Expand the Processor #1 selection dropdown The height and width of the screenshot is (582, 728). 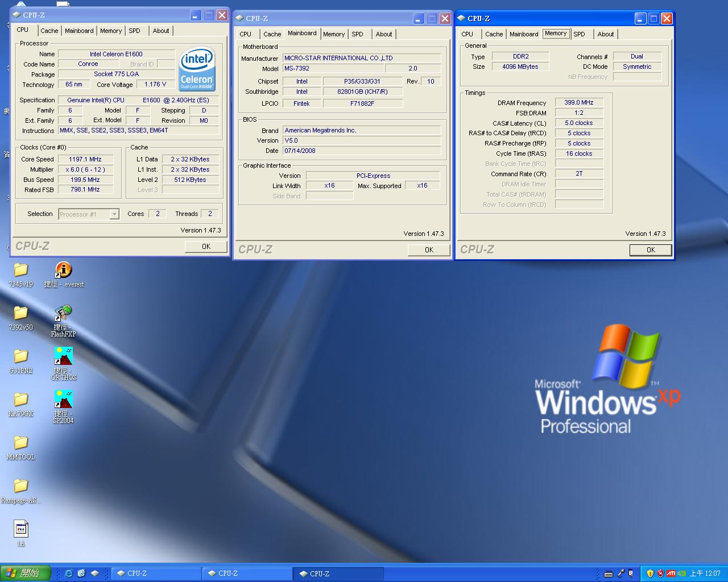(114, 214)
